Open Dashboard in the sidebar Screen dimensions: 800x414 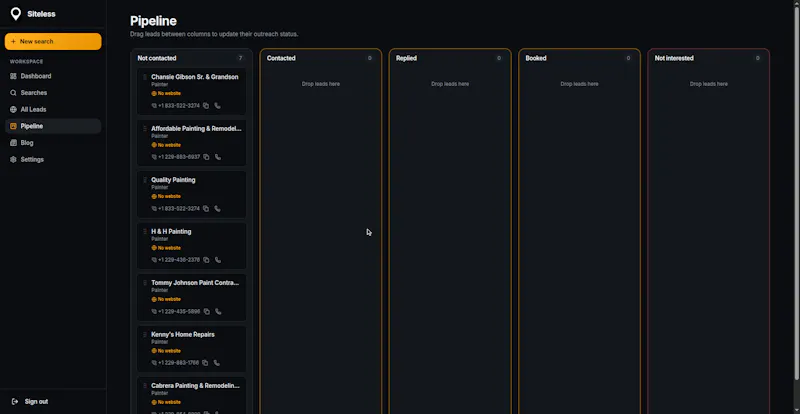point(53,76)
